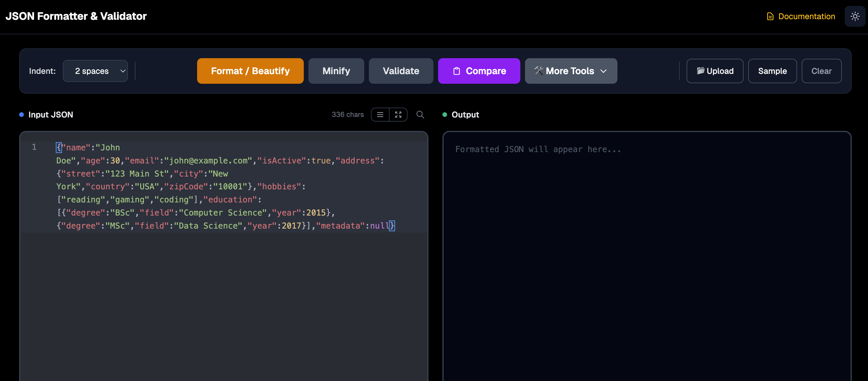Clear the input editor

tap(821, 71)
